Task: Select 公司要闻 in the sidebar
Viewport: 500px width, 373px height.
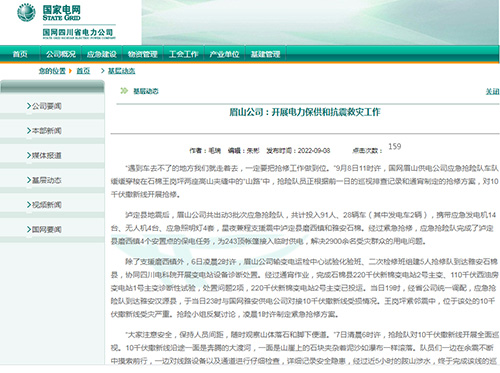Action: [x=47, y=106]
